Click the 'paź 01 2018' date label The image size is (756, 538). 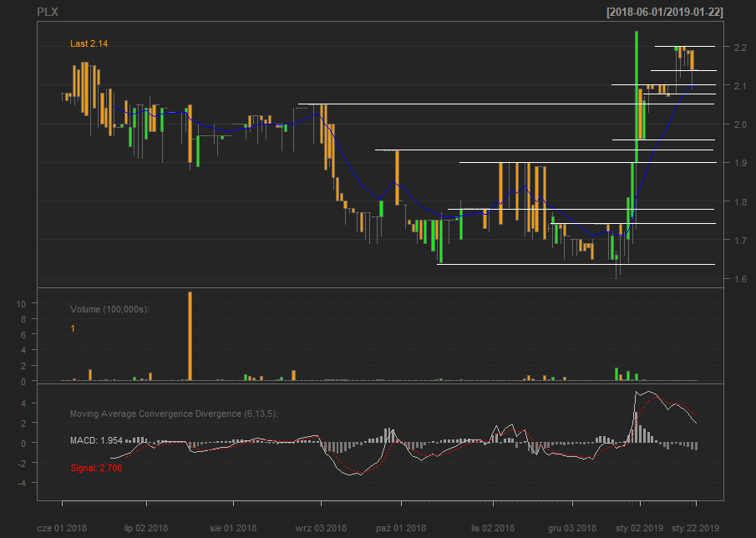pyautogui.click(x=401, y=528)
